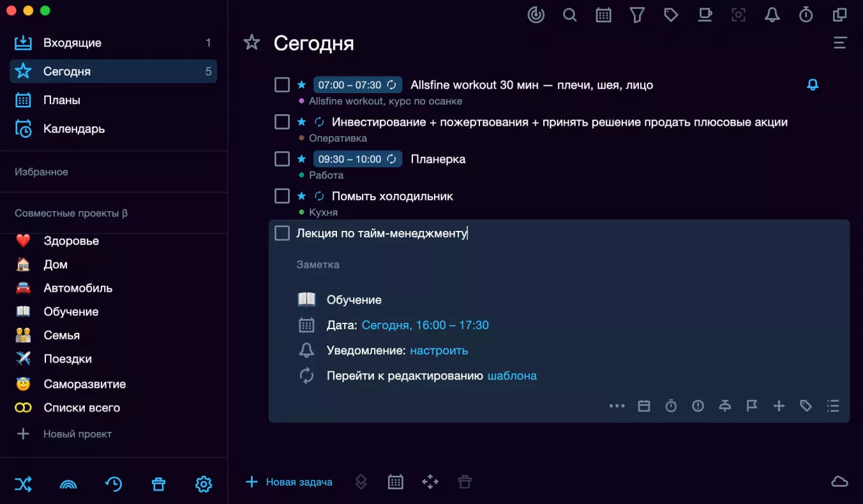The image size is (863, 504).
Task: Click the duplicate windows icon
Action: coord(840,15)
